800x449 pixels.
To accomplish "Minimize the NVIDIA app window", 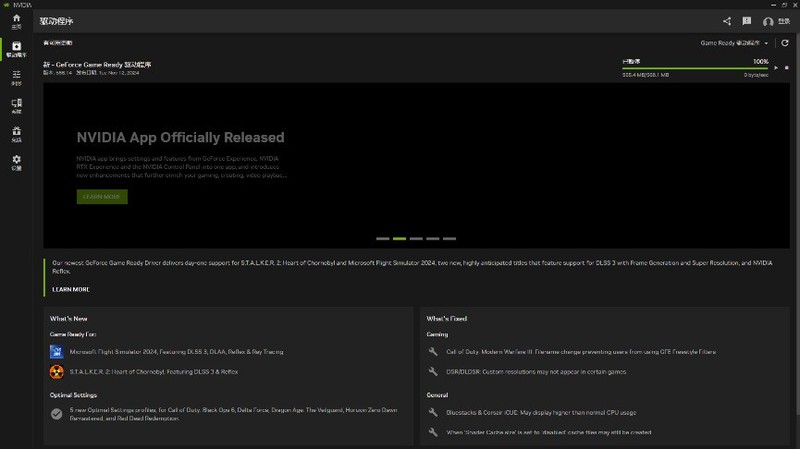I will (x=773, y=5).
